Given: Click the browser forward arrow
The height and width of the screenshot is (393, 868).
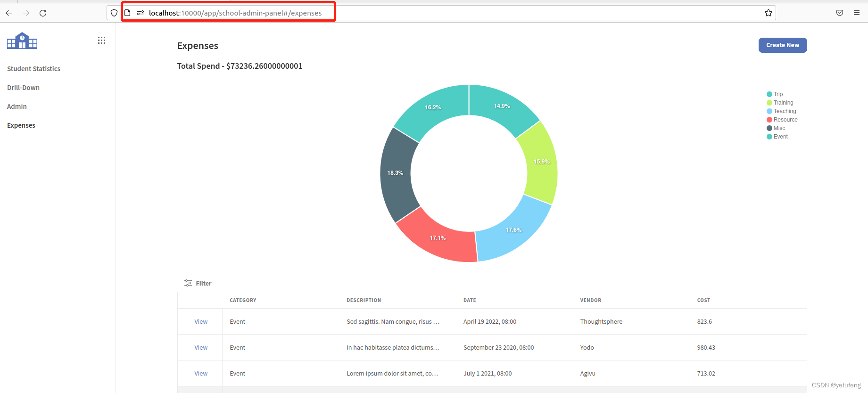Looking at the screenshot, I should click(26, 13).
